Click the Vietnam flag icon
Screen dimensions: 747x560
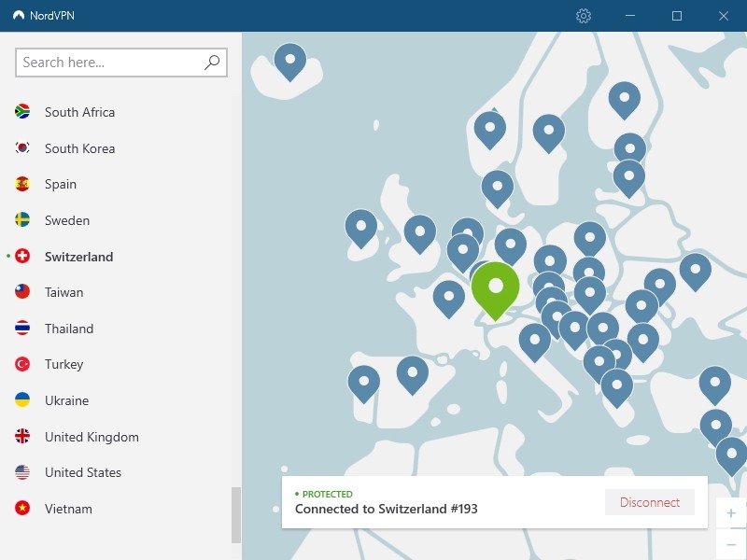pyautogui.click(x=22, y=508)
